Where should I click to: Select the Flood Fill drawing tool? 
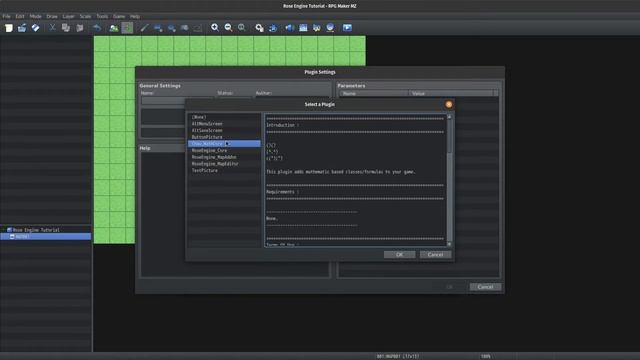click(x=184, y=28)
